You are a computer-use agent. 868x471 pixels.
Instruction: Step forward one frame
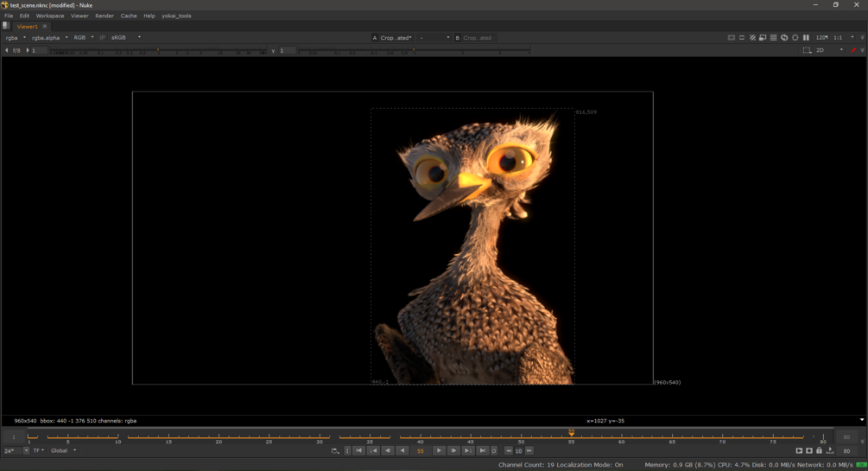click(x=453, y=450)
